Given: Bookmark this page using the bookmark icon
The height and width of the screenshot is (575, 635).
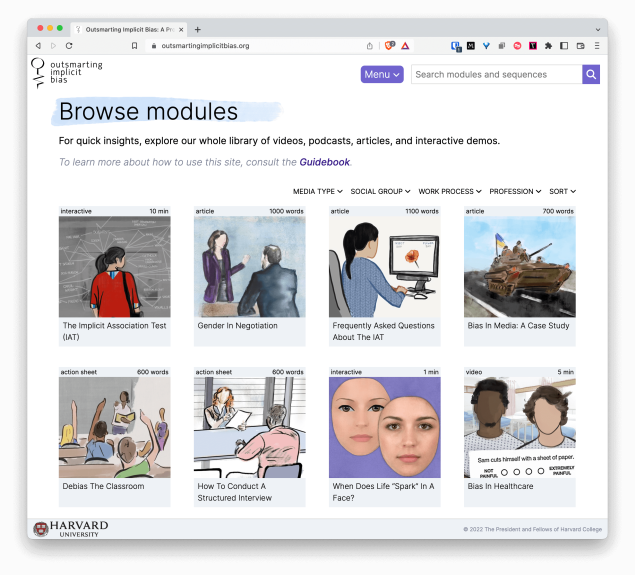Looking at the screenshot, I should (135, 46).
